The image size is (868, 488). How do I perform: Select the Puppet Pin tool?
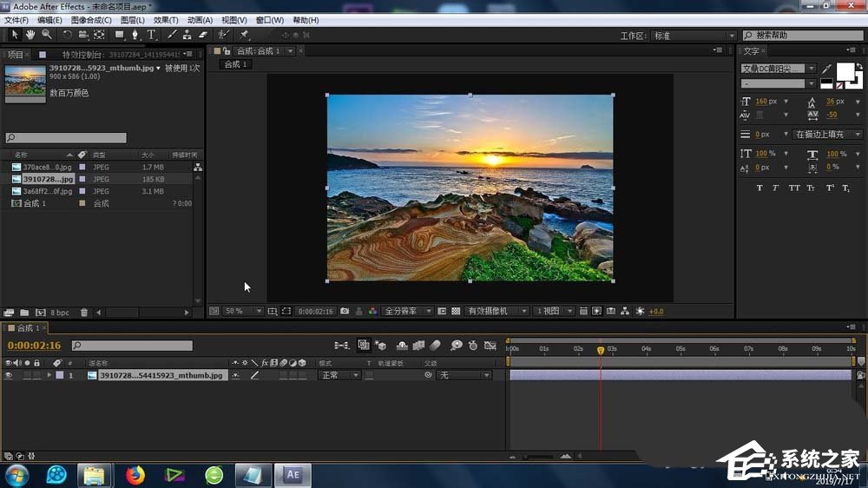[244, 35]
